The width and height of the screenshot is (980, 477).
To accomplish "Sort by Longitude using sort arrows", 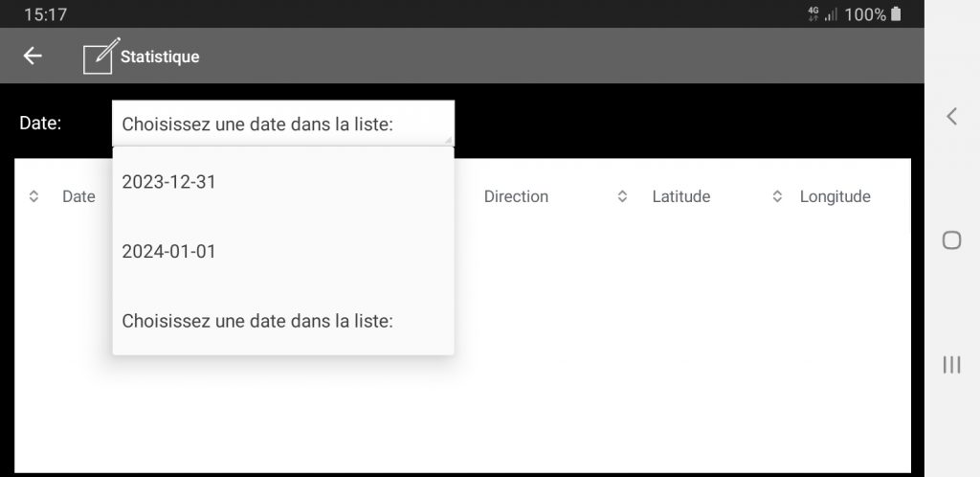I will click(777, 196).
